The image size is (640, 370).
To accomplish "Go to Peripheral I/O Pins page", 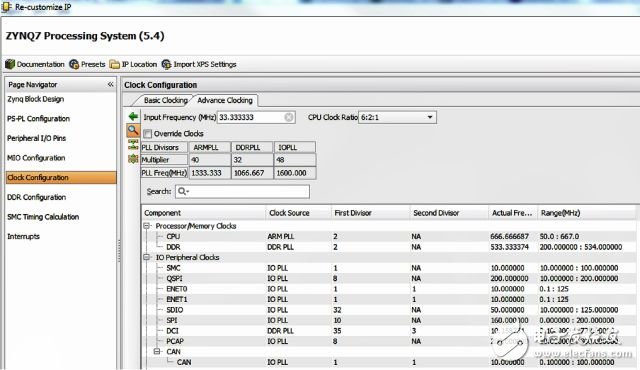I will pos(36,138).
